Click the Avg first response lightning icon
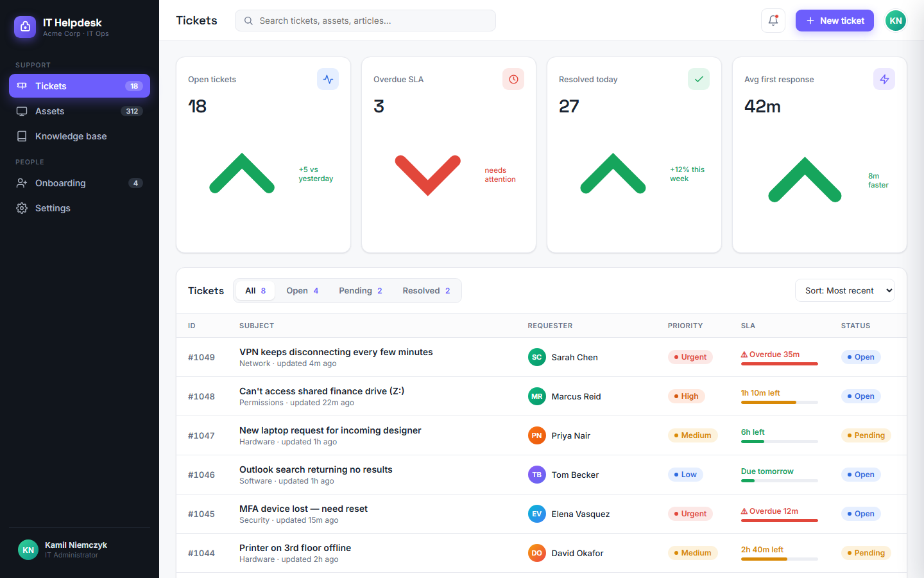Image resolution: width=924 pixels, height=578 pixels. pyautogui.click(x=884, y=79)
